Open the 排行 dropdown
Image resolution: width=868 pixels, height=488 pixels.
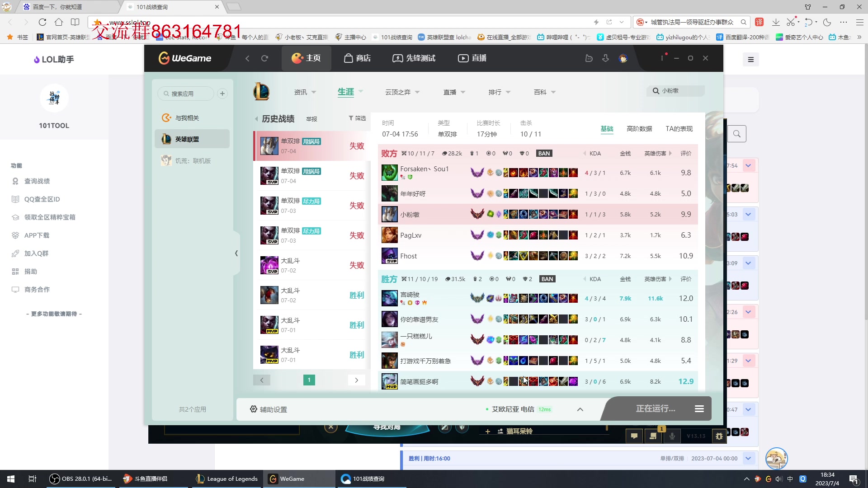tap(499, 92)
